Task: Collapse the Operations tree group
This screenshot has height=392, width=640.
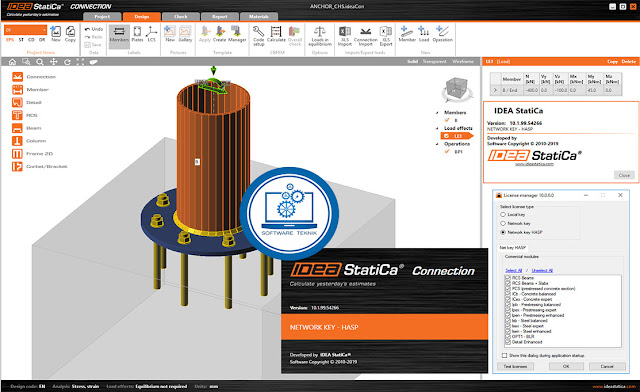Action: point(438,144)
